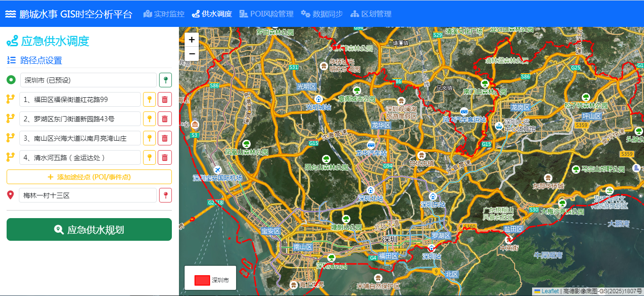
Task: Delete waypoint 1 福田区福保街道红花路99
Action: coord(165,100)
